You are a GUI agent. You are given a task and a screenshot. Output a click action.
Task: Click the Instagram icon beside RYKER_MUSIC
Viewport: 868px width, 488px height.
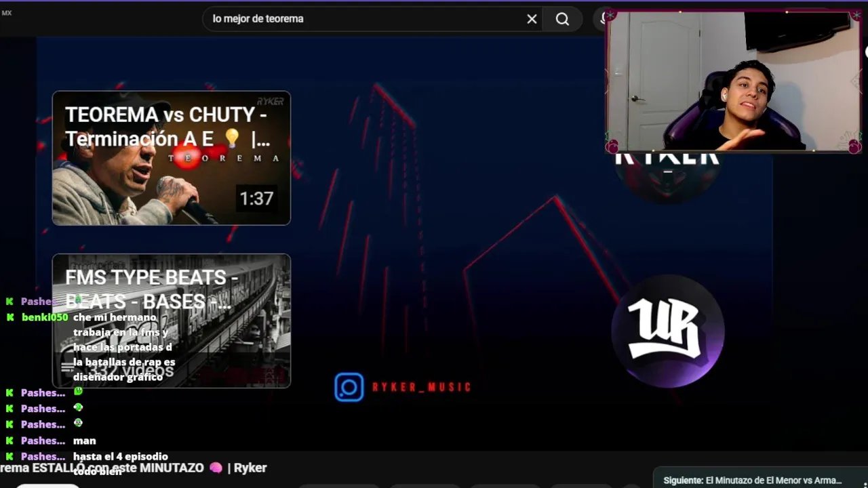(x=349, y=387)
